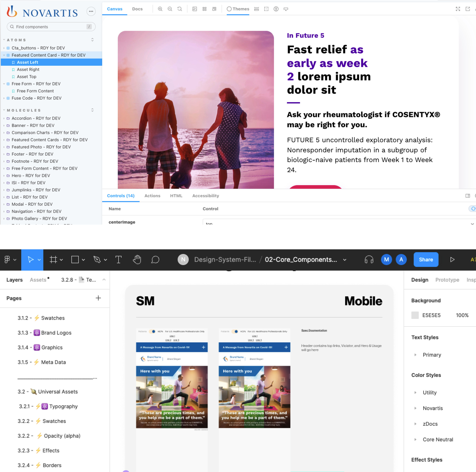The width and height of the screenshot is (476, 472).
Task: Expand the Novartis color styles group
Action: (415, 408)
